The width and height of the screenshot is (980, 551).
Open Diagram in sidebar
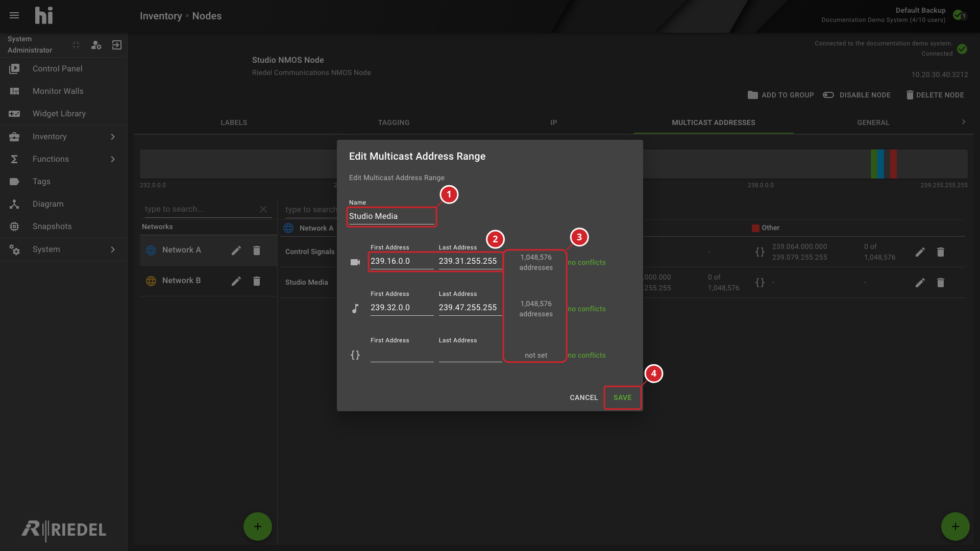pyautogui.click(x=64, y=204)
